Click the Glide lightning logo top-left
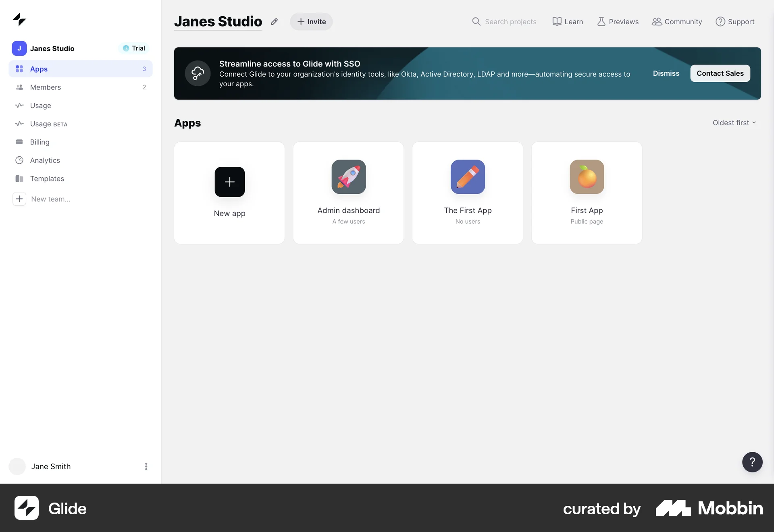 (x=19, y=19)
